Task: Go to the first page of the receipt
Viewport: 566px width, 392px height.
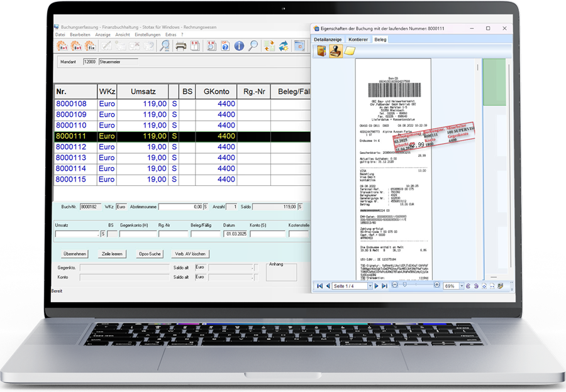Action: 320,286
